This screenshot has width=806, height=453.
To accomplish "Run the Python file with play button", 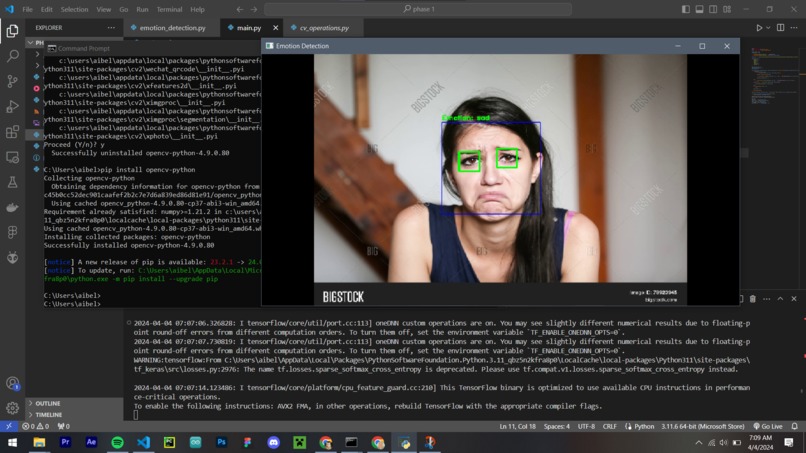I will [x=759, y=28].
